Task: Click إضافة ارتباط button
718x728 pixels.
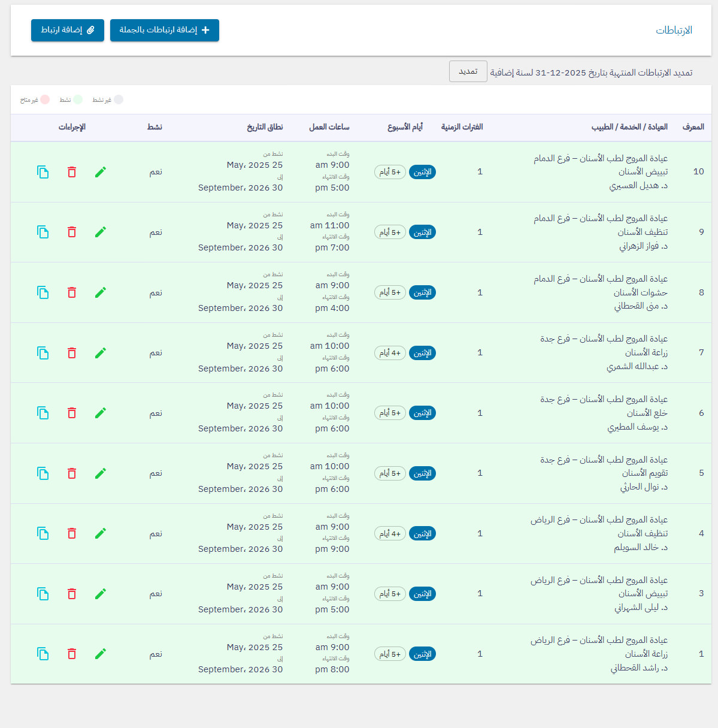Action: [x=68, y=30]
